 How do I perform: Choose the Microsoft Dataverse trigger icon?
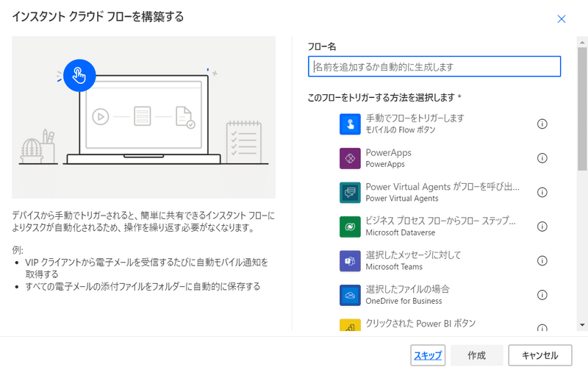[350, 227]
